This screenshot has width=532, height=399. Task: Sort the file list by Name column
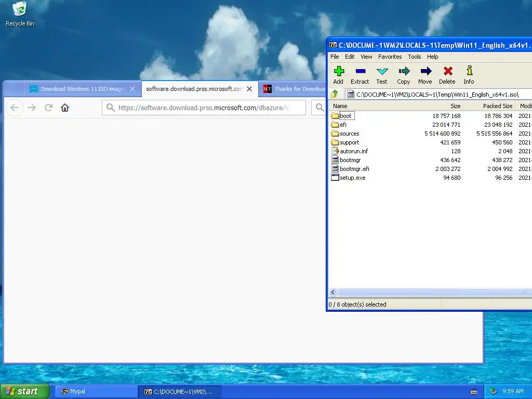370,106
